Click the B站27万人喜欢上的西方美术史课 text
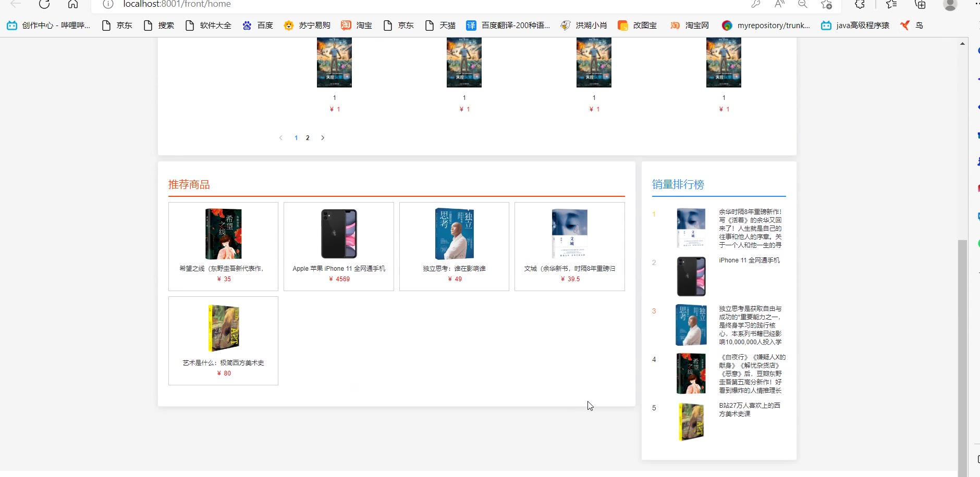Screen dimensions: 980x477 750,410
